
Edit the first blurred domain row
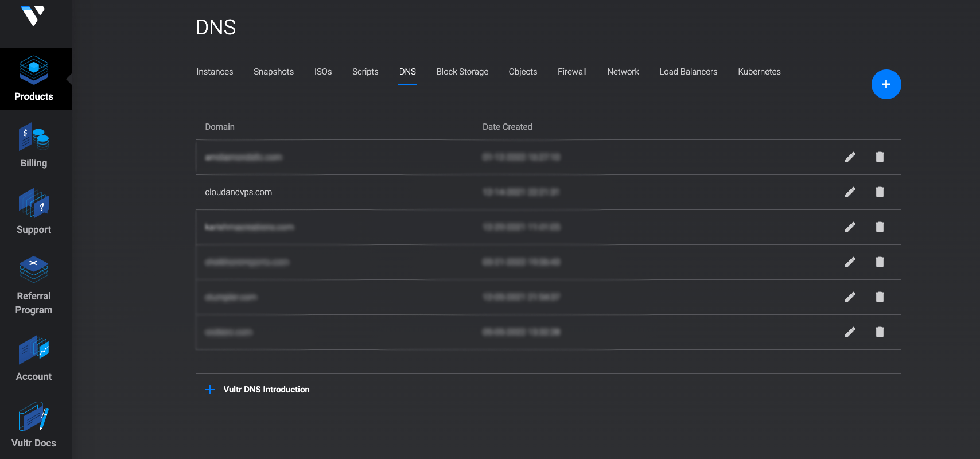850,157
